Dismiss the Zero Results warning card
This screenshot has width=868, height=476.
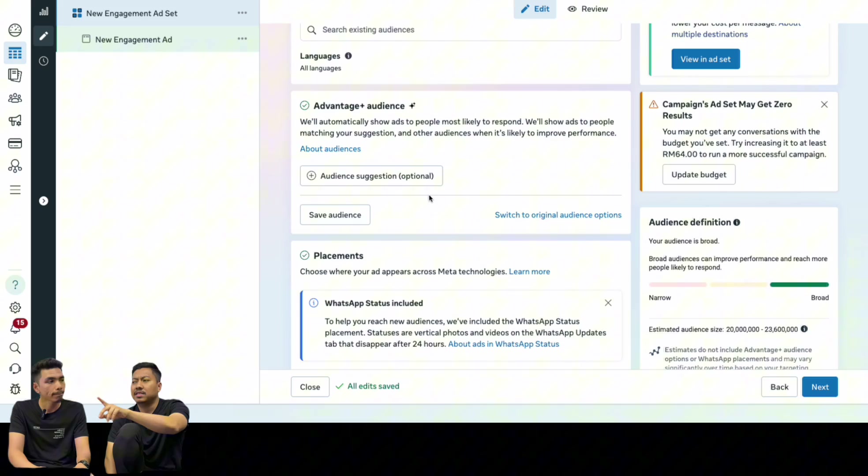pyautogui.click(x=824, y=104)
